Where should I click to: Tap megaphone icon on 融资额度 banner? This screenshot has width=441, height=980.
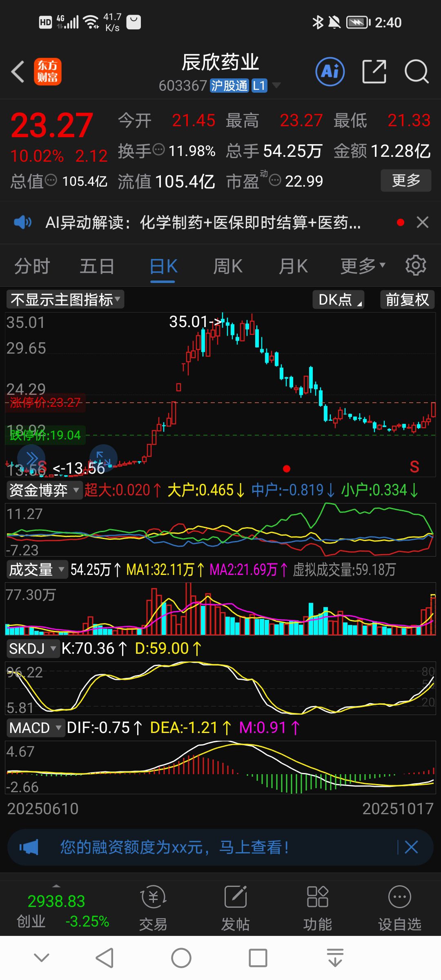pos(29,847)
